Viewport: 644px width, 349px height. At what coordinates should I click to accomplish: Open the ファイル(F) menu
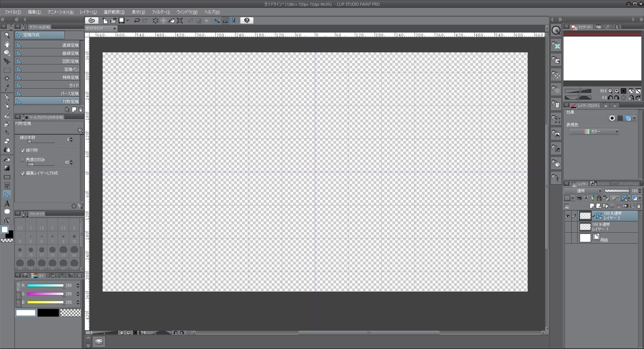point(13,12)
